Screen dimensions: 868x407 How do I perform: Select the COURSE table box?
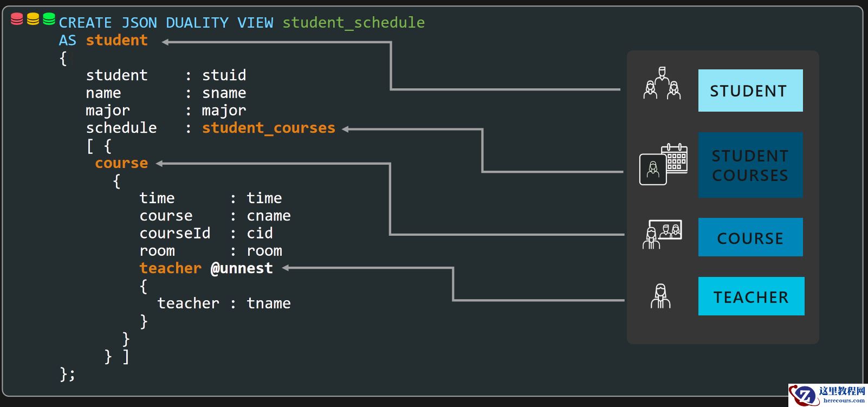[750, 237]
